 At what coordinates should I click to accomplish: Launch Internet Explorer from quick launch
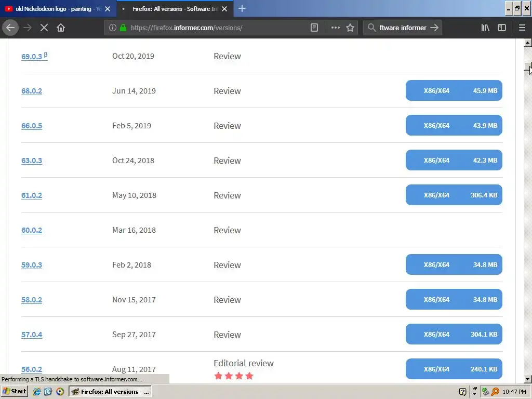click(x=37, y=392)
